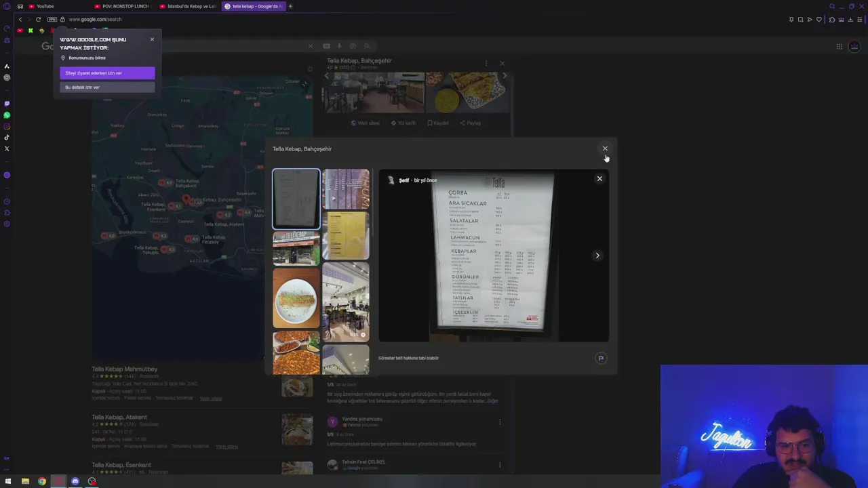Select the first menu photo thumbnail
868x488 pixels.
point(296,199)
